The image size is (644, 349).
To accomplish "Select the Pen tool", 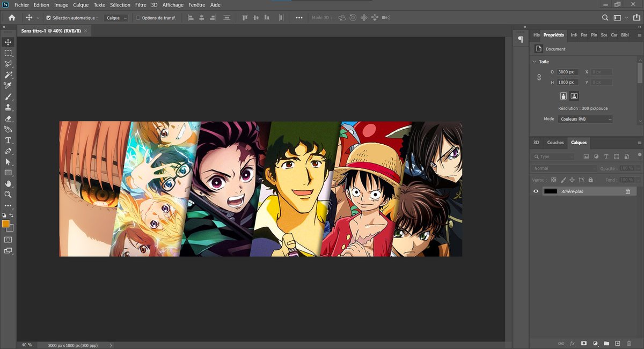I will (8, 151).
